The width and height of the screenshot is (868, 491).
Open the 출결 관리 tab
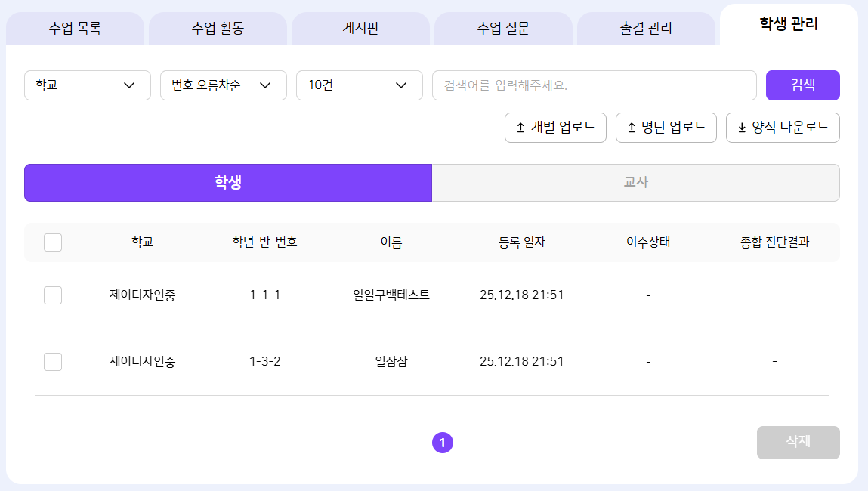[x=646, y=29]
